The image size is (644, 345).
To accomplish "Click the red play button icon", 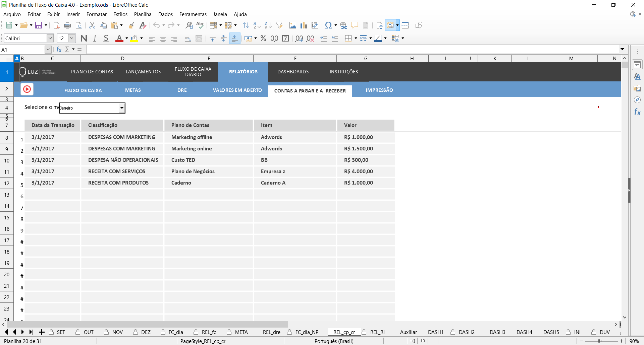I will 27,89.
